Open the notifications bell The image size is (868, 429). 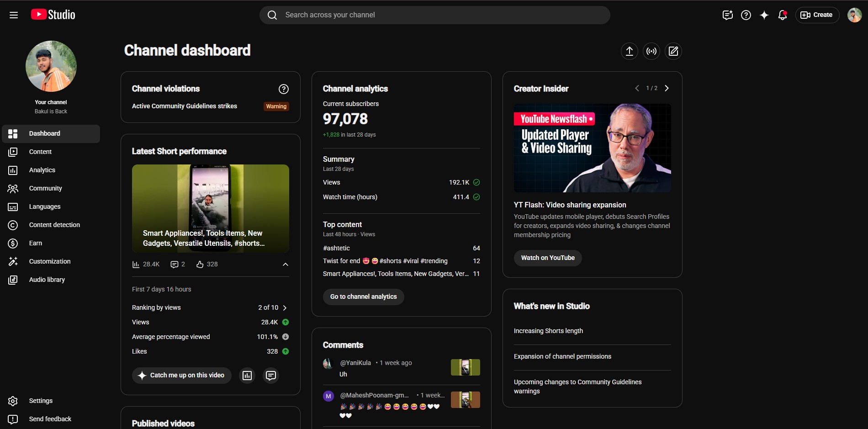point(783,15)
